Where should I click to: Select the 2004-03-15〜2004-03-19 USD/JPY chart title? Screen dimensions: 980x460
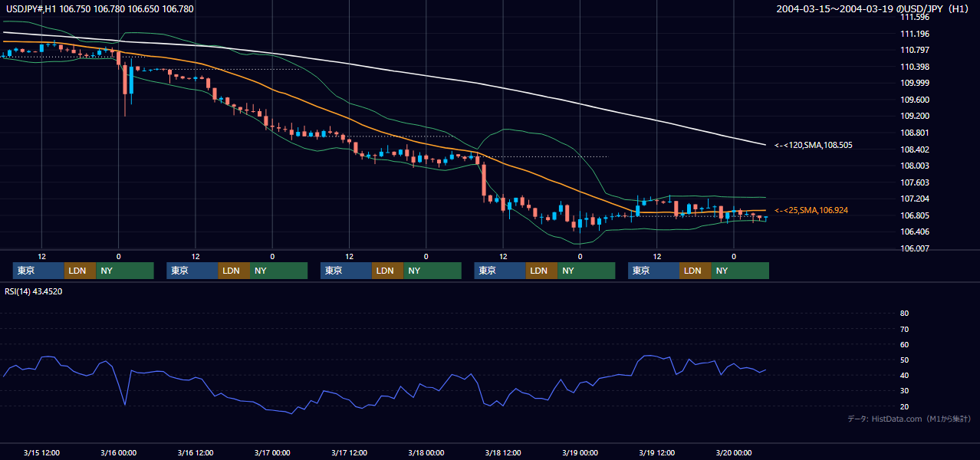click(x=873, y=9)
